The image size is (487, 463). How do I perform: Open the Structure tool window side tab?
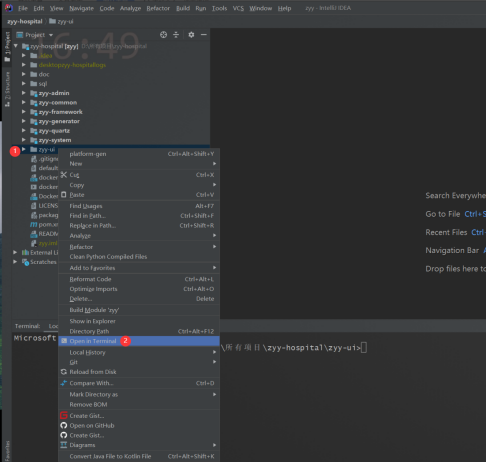click(x=7, y=89)
